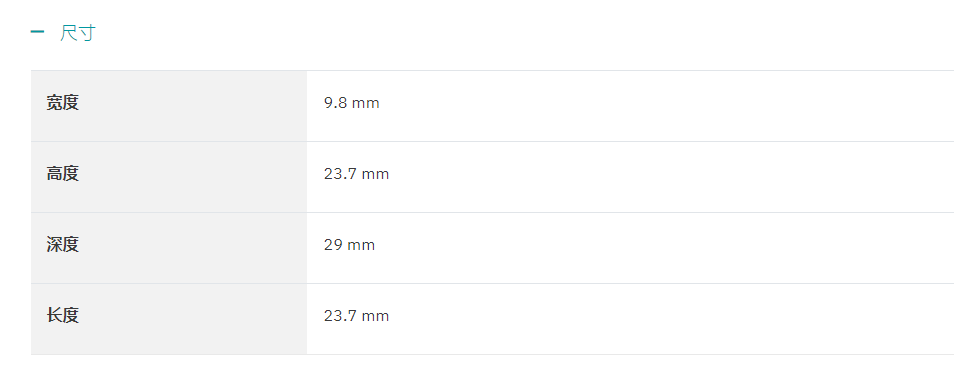Click the 度 character in 长度 label
This screenshot has height=374, width=968.
click(71, 316)
